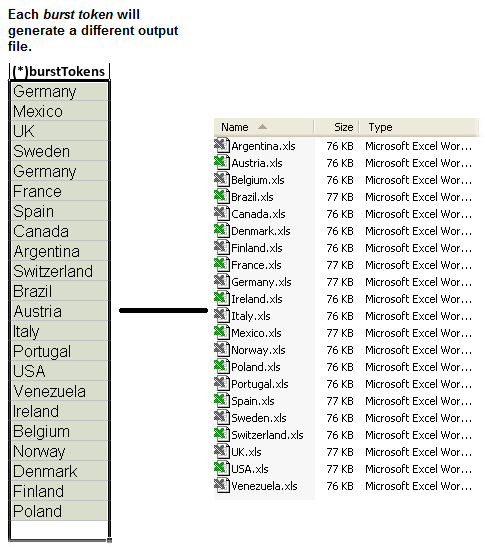The width and height of the screenshot is (485, 547).
Task: Select the Venezuela burst token cell
Action: [59, 391]
